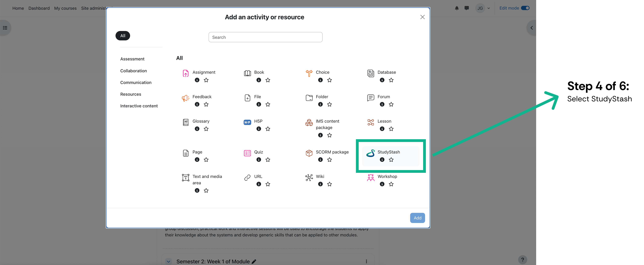Switch to the Assessment category
Screen dimensions: 644x265
(132, 59)
